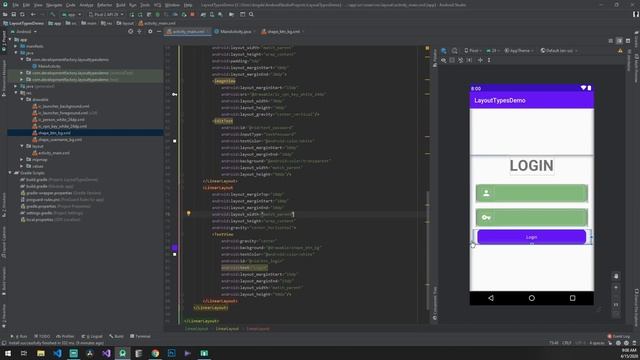The height and width of the screenshot is (360, 640).
Task: Open the Refactor menu
Action: click(x=104, y=5)
